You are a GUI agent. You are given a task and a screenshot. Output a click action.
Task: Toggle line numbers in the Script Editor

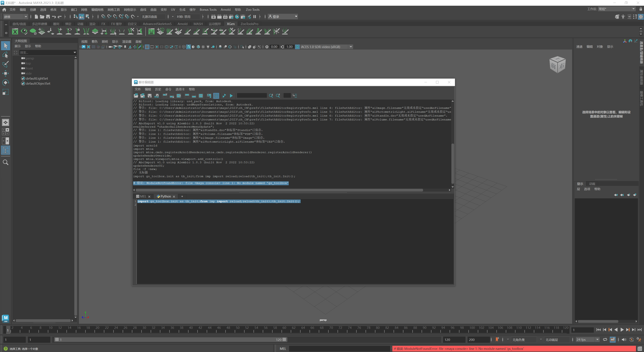pos(216,96)
